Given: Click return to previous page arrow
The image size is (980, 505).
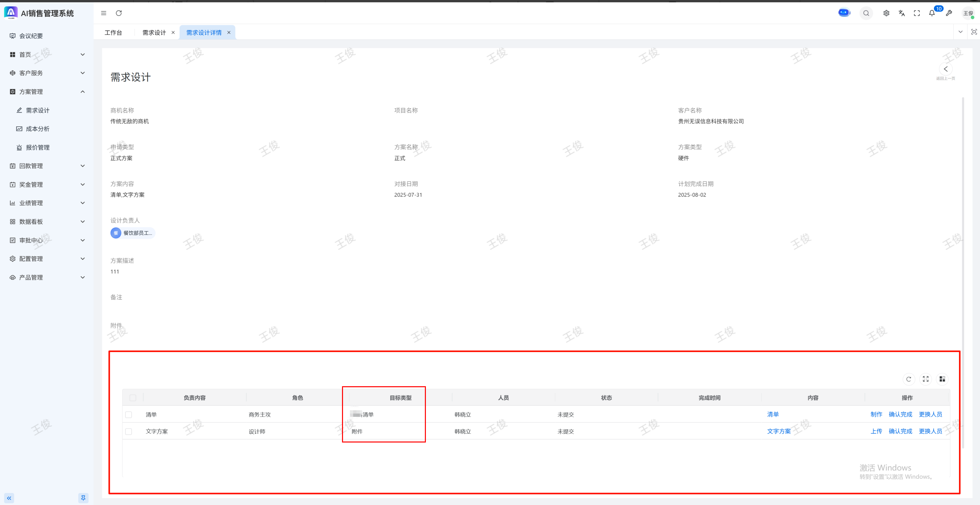Looking at the screenshot, I should (x=945, y=69).
